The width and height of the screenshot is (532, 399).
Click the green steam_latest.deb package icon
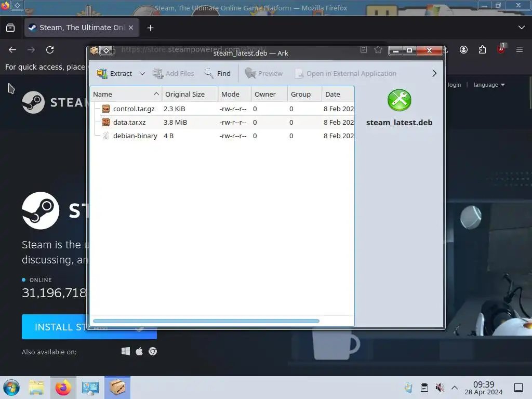(x=400, y=100)
